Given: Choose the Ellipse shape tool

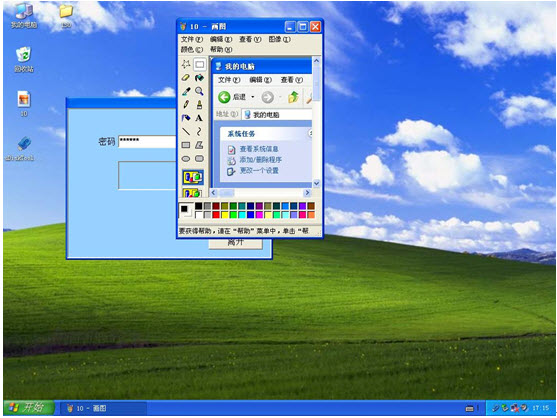Looking at the screenshot, I should [x=186, y=158].
